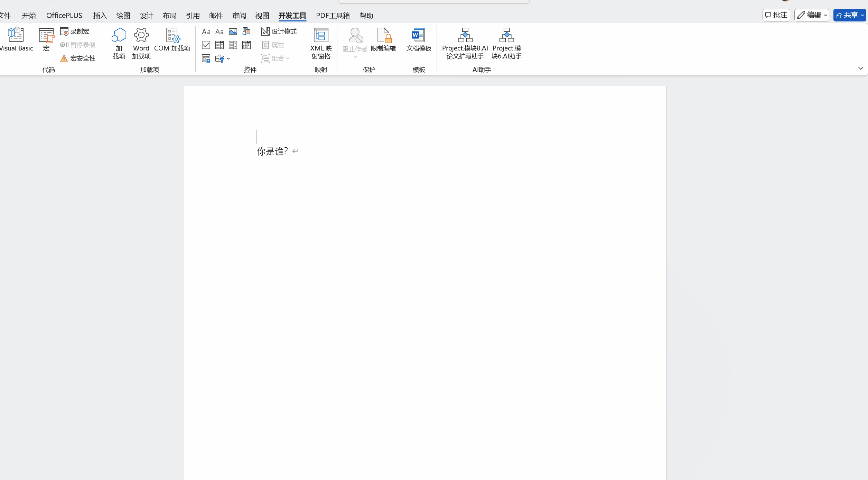Start 录制宏 macro recording
This screenshot has height=480, width=868.
point(75,31)
